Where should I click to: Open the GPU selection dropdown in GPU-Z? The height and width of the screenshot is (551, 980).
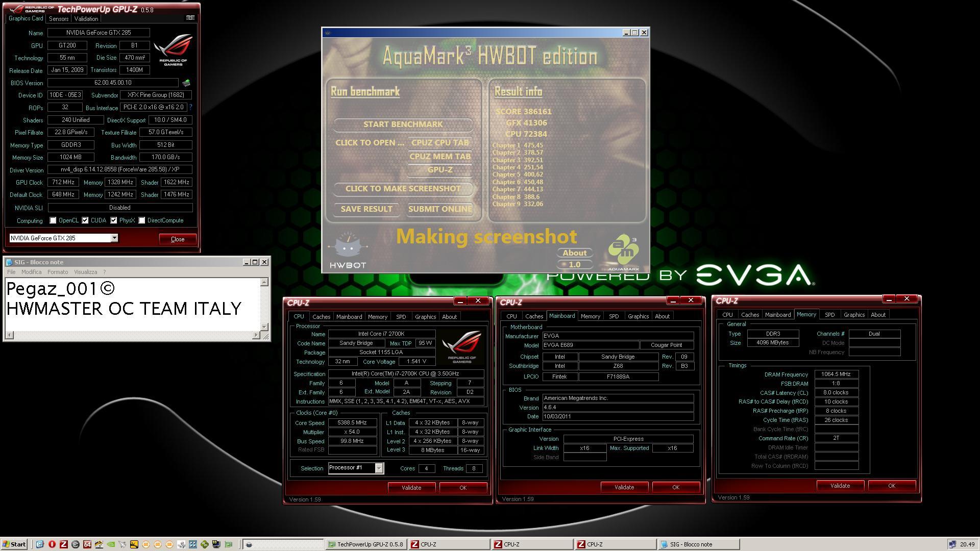(x=114, y=238)
